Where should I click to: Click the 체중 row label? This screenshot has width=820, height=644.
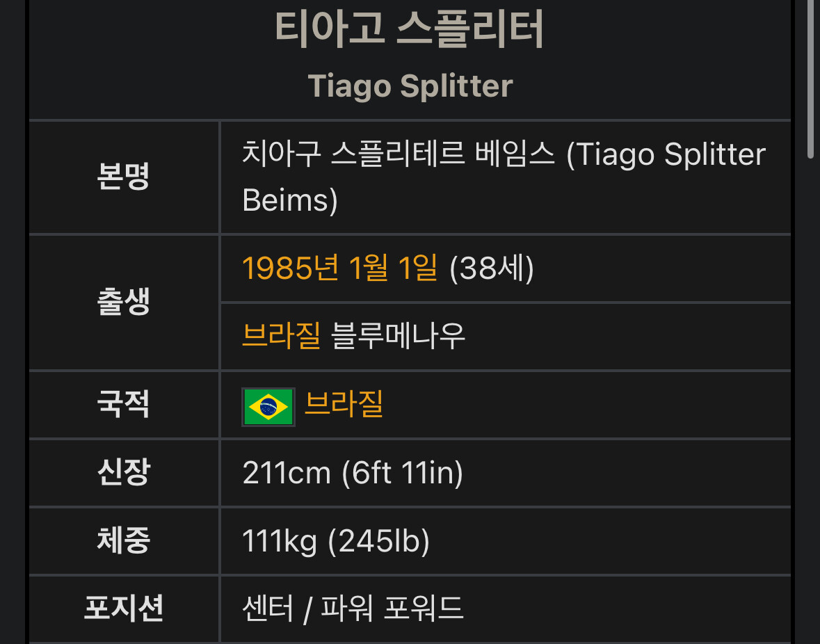tap(123, 540)
